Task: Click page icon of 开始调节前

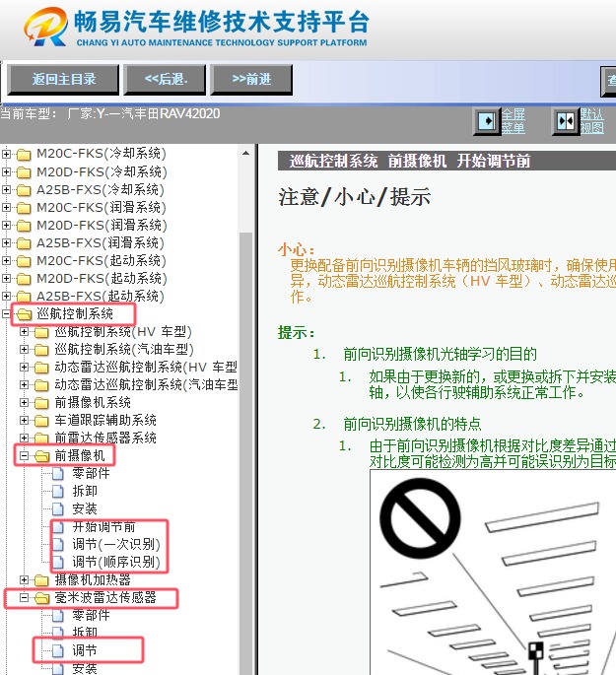Action: pos(58,527)
